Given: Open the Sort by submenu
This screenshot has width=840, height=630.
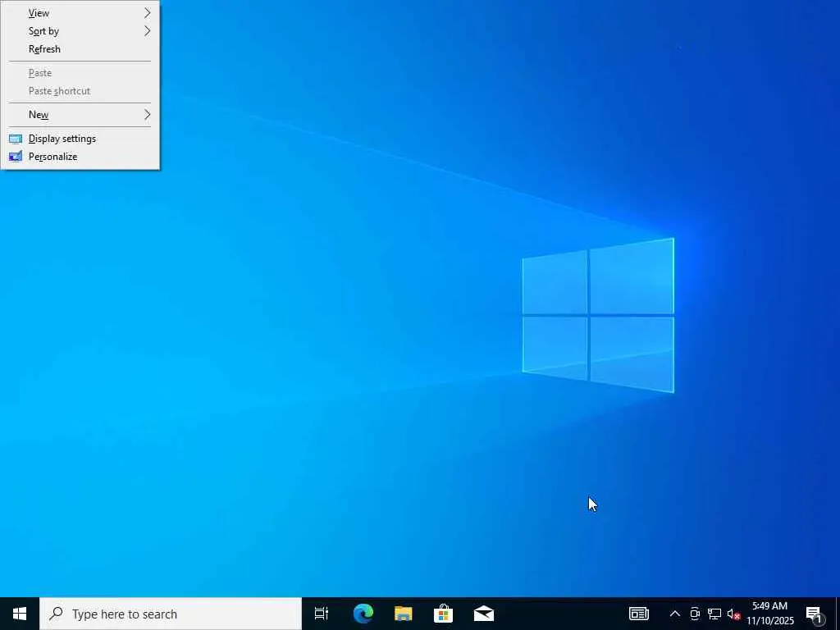Looking at the screenshot, I should pos(80,31).
